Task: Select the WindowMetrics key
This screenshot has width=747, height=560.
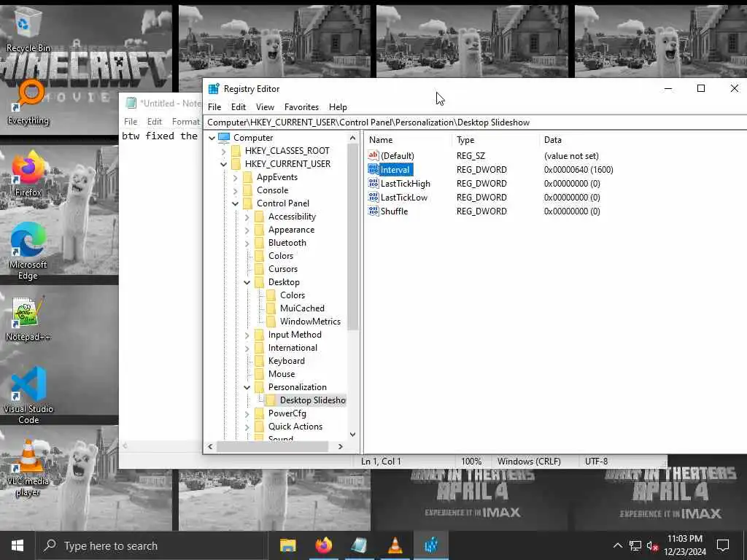Action: click(310, 322)
